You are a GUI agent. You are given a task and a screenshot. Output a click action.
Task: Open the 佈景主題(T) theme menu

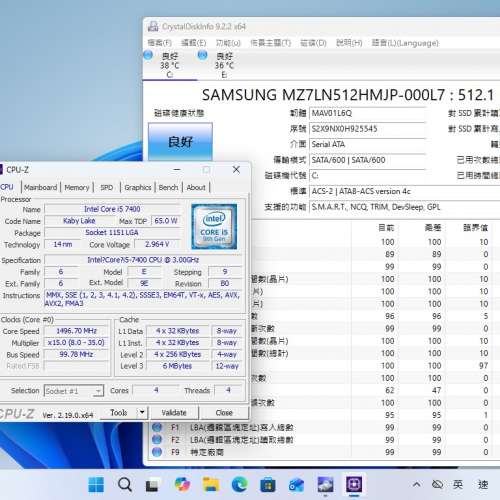pos(270,43)
